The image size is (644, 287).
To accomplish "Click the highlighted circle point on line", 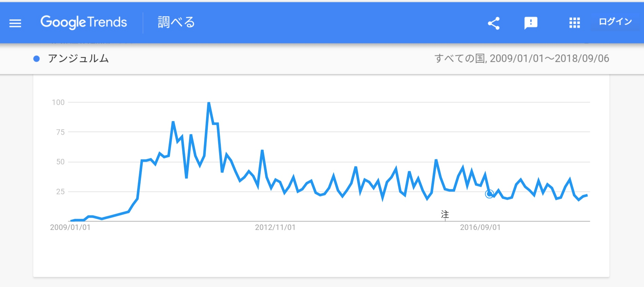I will tap(490, 194).
